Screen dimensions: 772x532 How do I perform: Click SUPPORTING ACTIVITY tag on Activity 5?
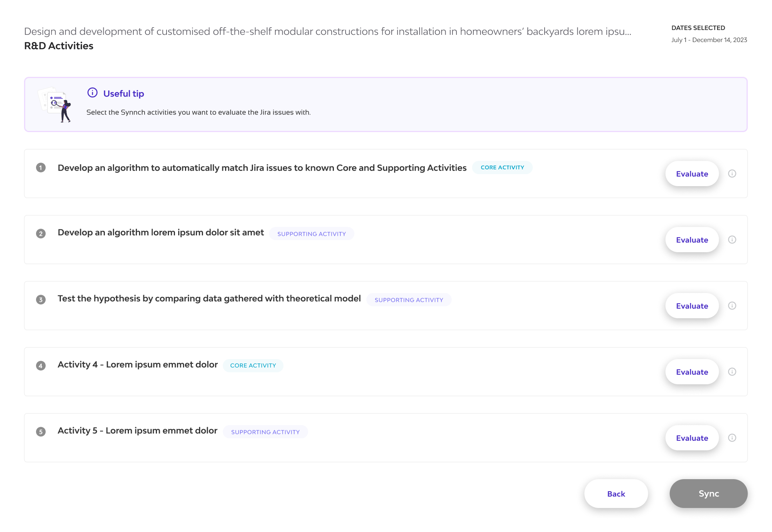click(265, 432)
